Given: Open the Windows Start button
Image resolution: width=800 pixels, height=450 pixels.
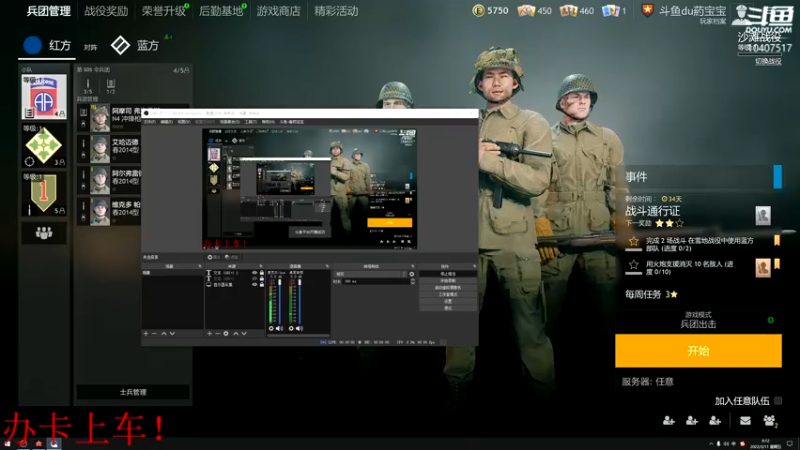Looking at the screenshot, I should point(7,444).
